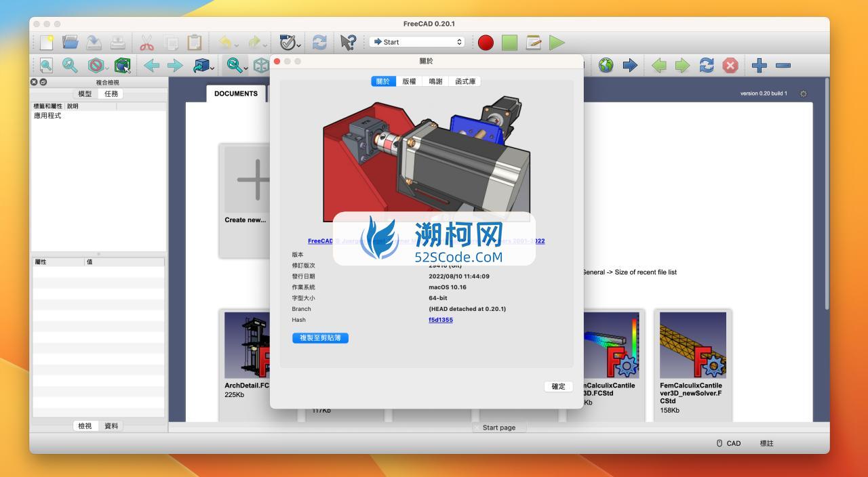The image size is (868, 477).
Task: Click the Refresh recompute icon
Action: coord(319,42)
